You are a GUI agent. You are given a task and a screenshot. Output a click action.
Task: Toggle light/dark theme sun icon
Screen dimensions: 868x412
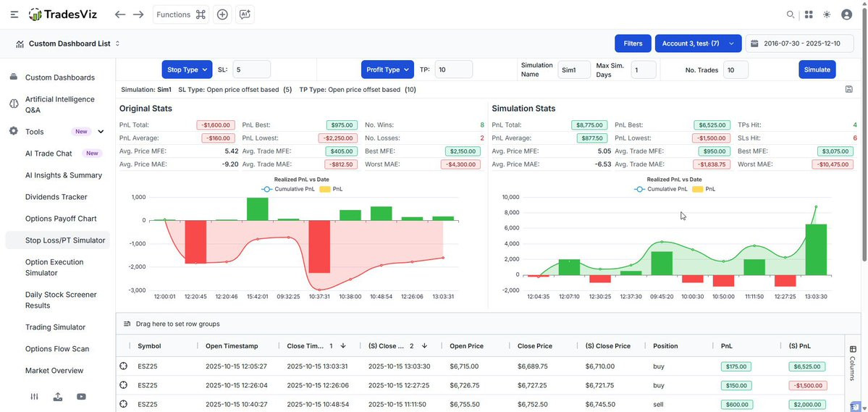827,15
